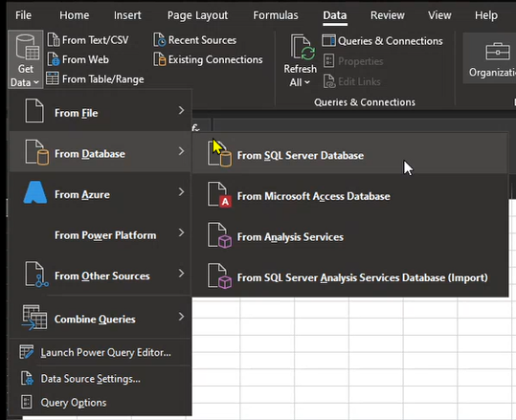The image size is (516, 420).
Task: Open Existing Connections
Action: click(x=209, y=59)
